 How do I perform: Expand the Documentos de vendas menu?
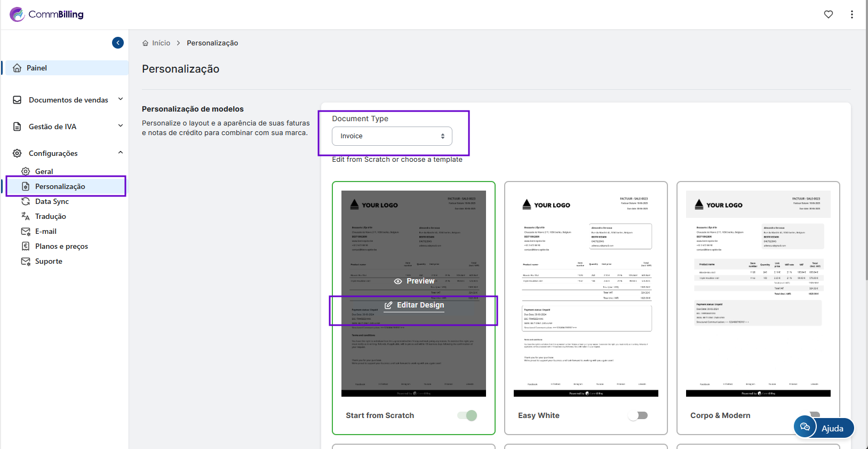pyautogui.click(x=68, y=100)
